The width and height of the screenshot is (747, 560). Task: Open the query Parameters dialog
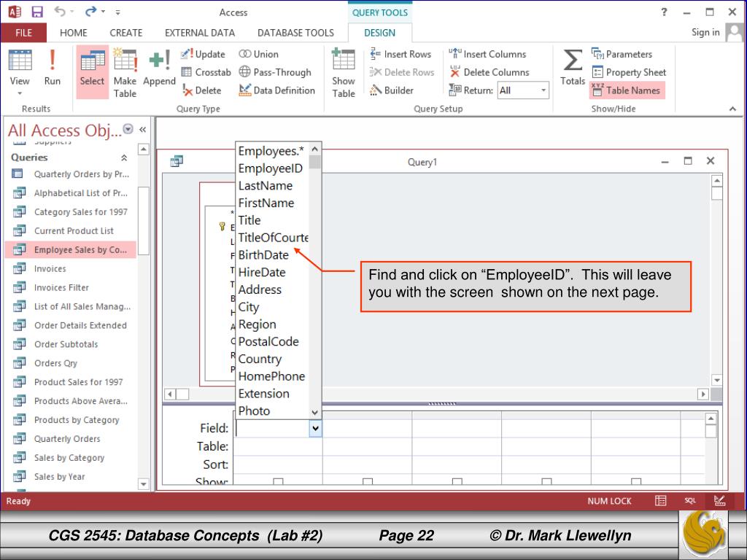622,54
